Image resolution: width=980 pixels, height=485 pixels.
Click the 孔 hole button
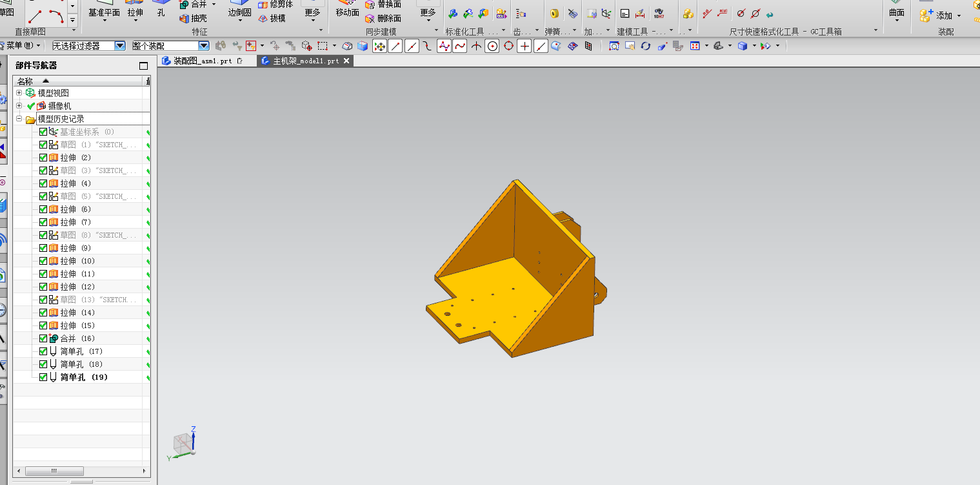click(x=161, y=8)
